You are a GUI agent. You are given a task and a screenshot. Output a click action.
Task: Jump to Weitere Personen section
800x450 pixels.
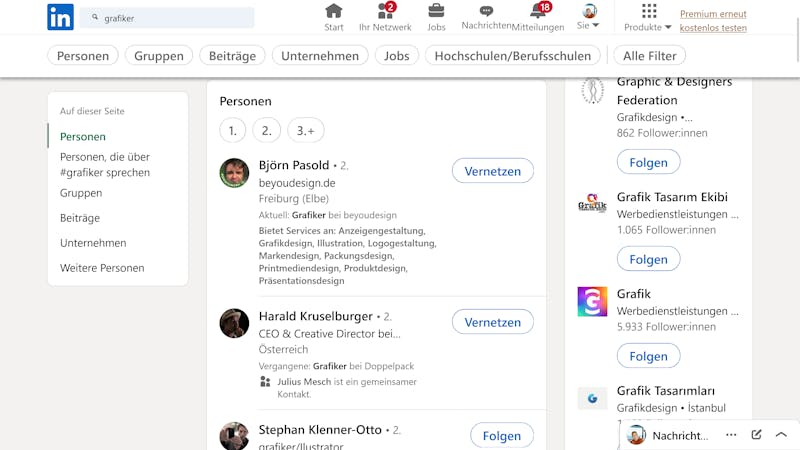click(x=102, y=268)
